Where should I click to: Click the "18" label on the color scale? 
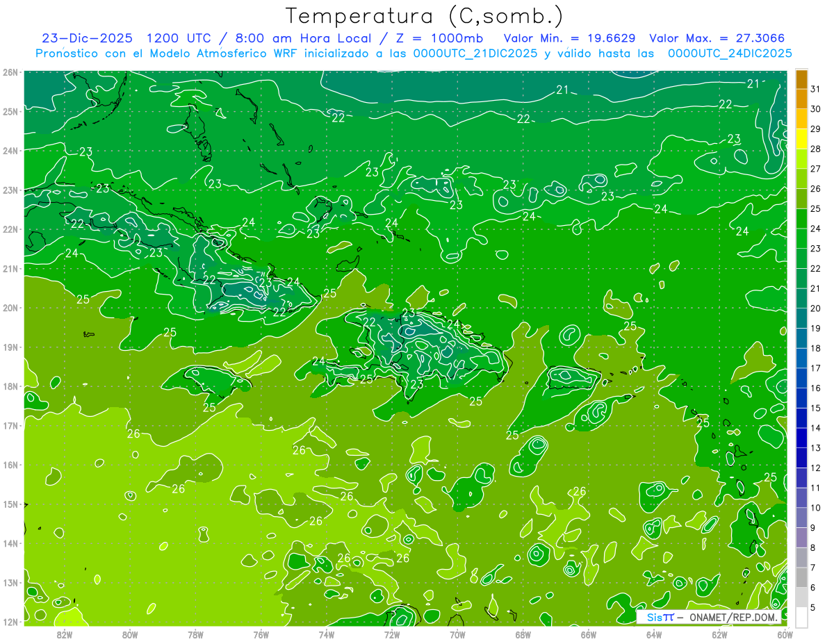815,348
